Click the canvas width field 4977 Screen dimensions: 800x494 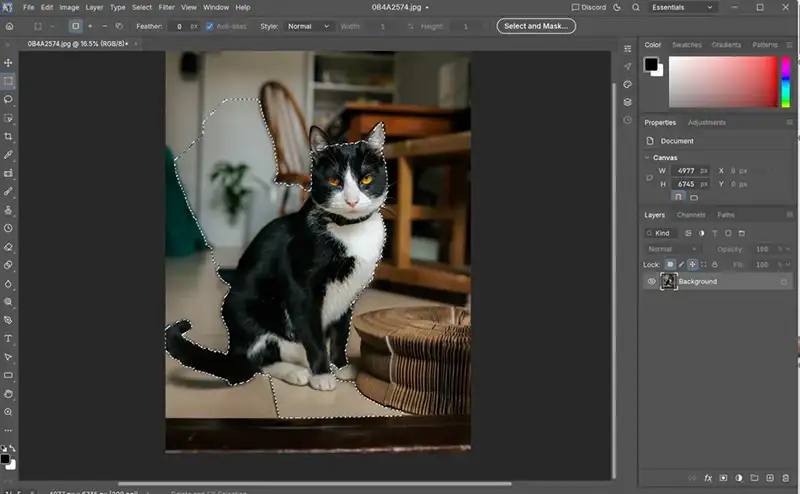pos(690,171)
